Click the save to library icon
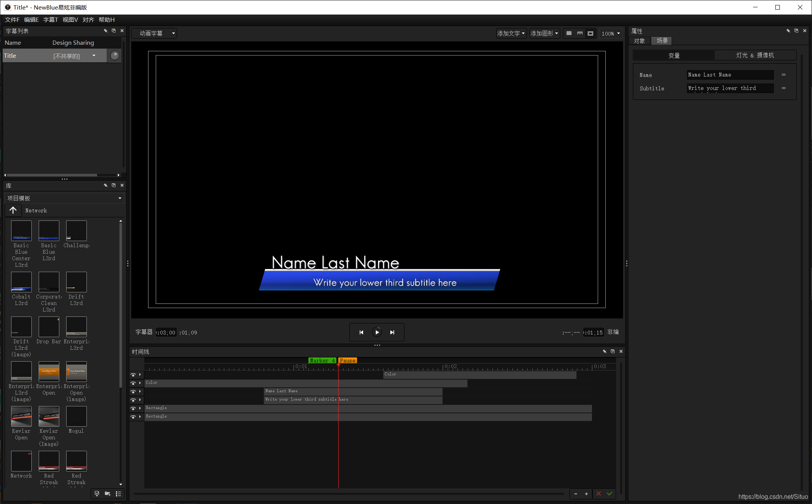Image resolution: width=812 pixels, height=504 pixels. point(97,494)
